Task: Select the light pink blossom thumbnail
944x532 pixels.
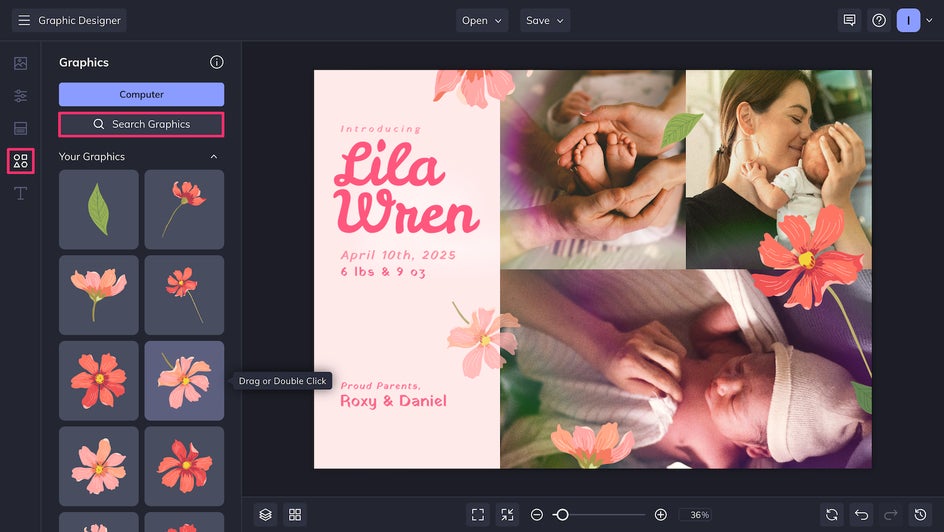Action: [x=99, y=466]
